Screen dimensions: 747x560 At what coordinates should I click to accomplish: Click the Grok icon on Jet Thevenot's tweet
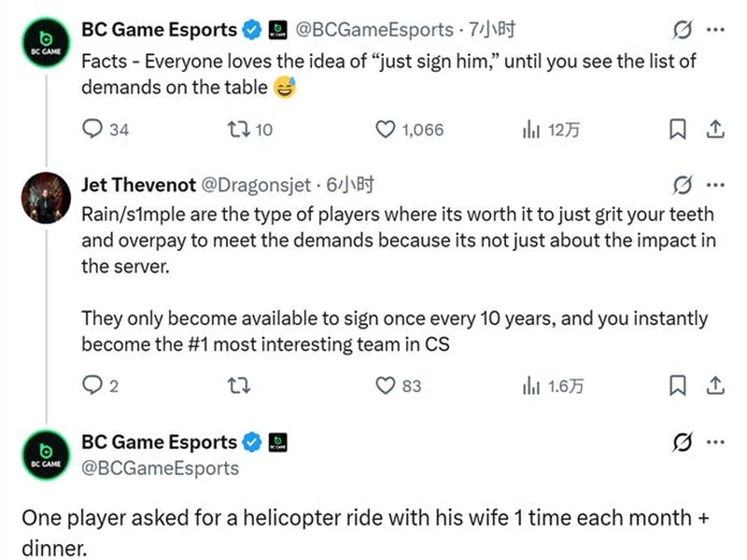pos(683,184)
